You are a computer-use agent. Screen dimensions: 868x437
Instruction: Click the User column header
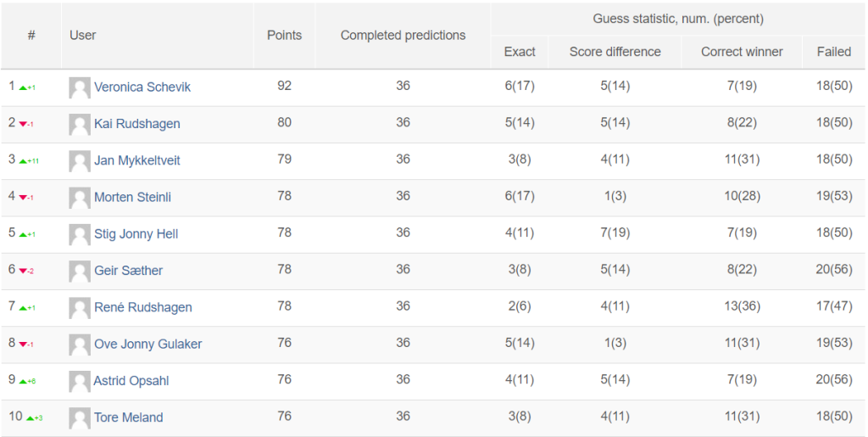[83, 36]
